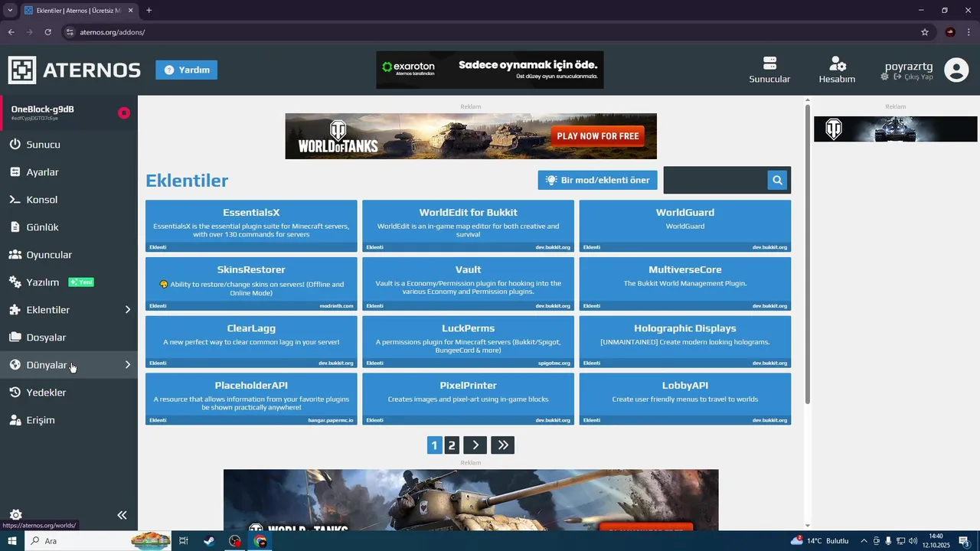This screenshot has height=551, width=980.
Task: Click the Konsol terminal icon
Action: coord(15,200)
